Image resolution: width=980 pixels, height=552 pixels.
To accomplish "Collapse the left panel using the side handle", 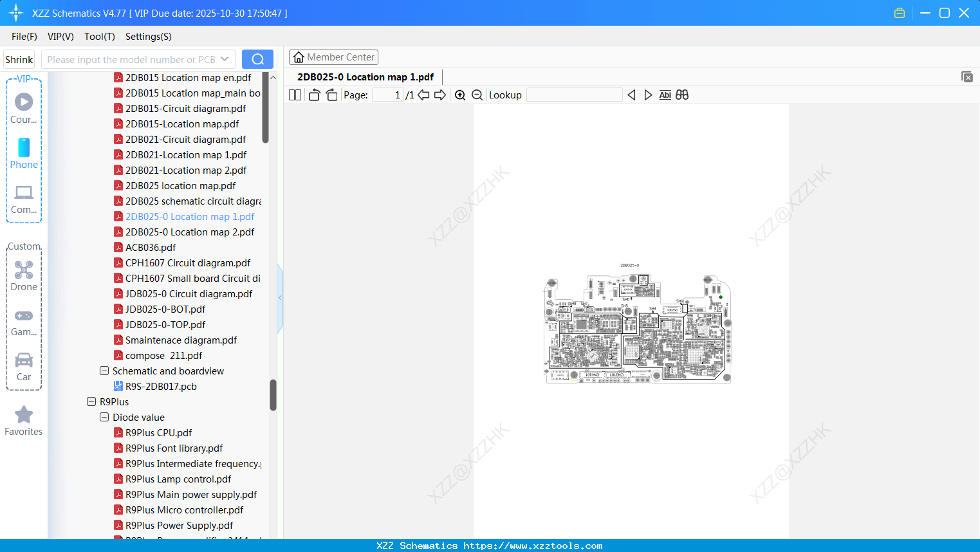I will pos(280,298).
